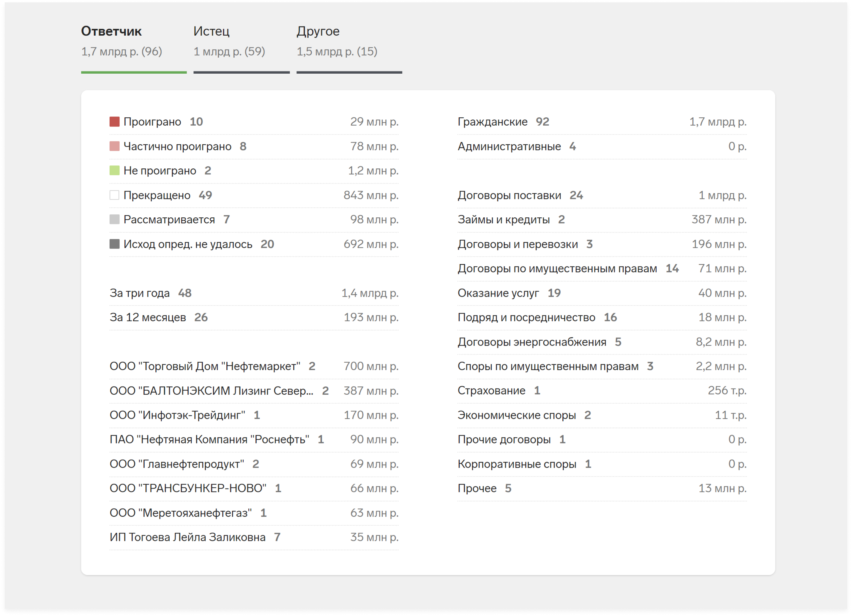Open Рассматривается cases list
The image size is (852, 616).
169,219
